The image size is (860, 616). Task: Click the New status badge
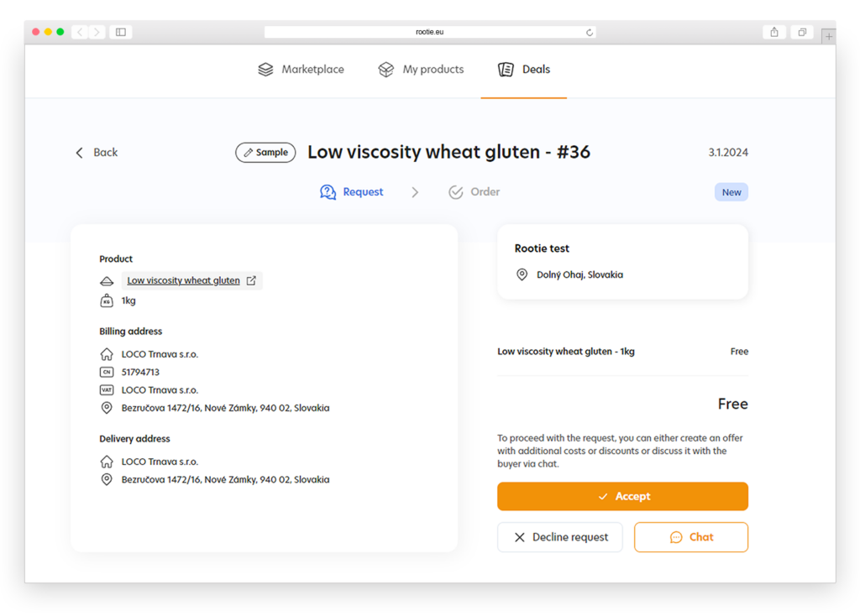point(732,192)
